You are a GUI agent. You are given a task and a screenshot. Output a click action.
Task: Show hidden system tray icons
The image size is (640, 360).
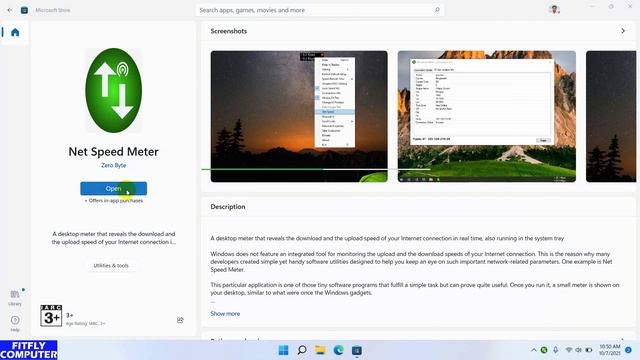[x=533, y=350]
